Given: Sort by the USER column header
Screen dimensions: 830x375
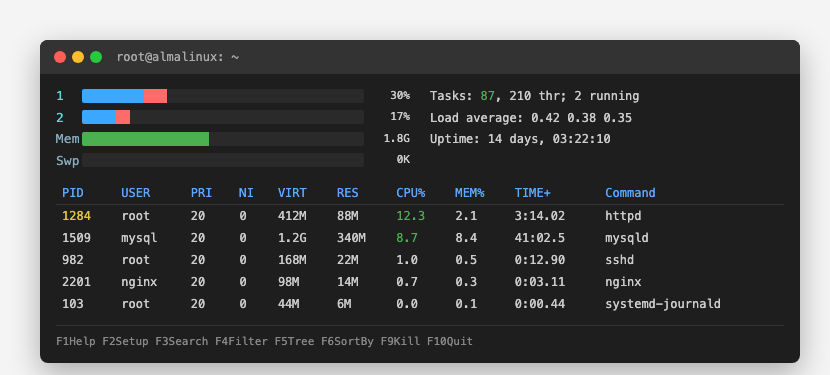Looking at the screenshot, I should click(136, 193).
